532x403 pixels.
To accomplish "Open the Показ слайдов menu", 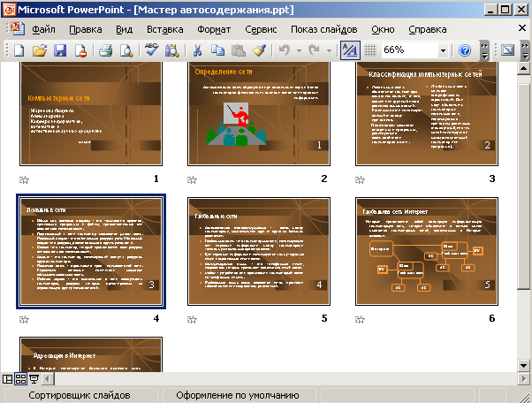I will 324,29.
